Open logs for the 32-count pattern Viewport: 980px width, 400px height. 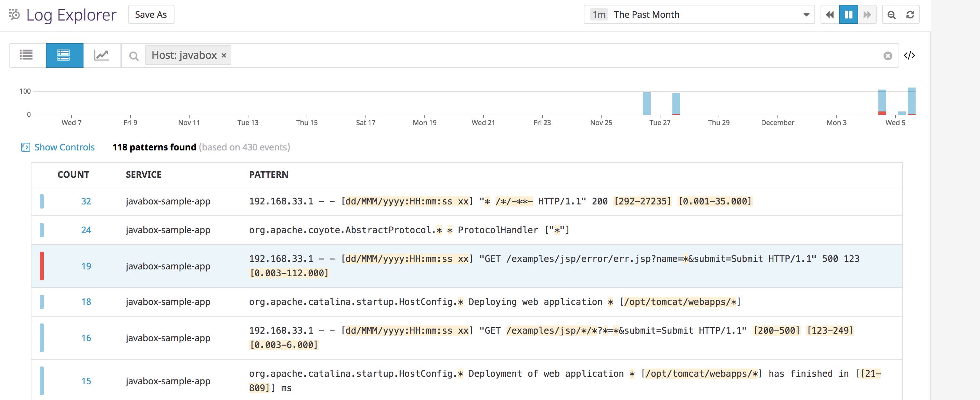(86, 201)
